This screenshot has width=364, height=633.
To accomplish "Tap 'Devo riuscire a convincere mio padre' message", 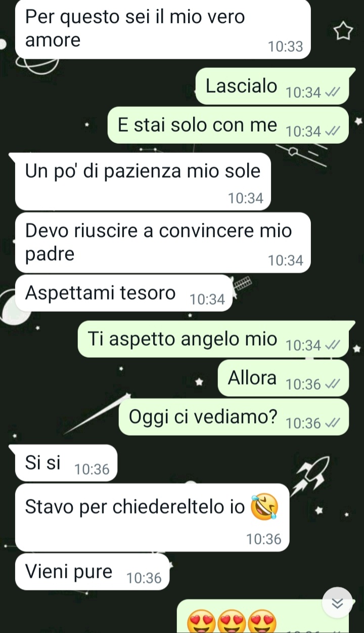I will (162, 243).
